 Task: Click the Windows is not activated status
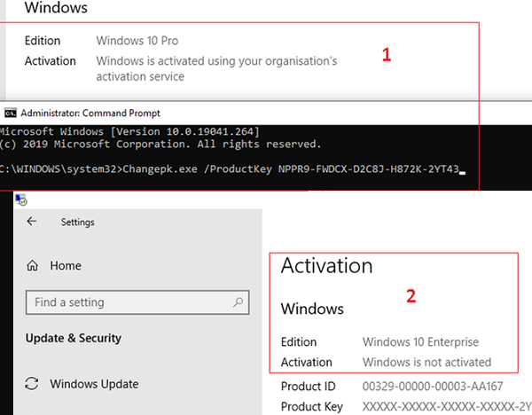pos(426,362)
